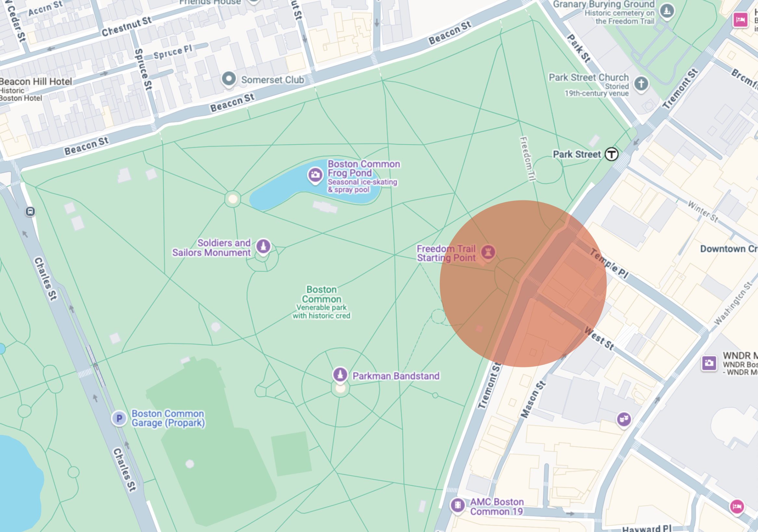Click inside the orange highlighted circle area
758x532 pixels.
pyautogui.click(x=523, y=284)
